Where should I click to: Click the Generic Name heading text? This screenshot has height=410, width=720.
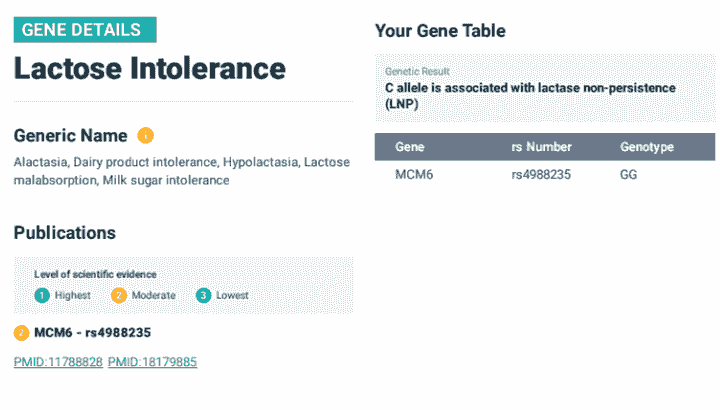tap(71, 135)
